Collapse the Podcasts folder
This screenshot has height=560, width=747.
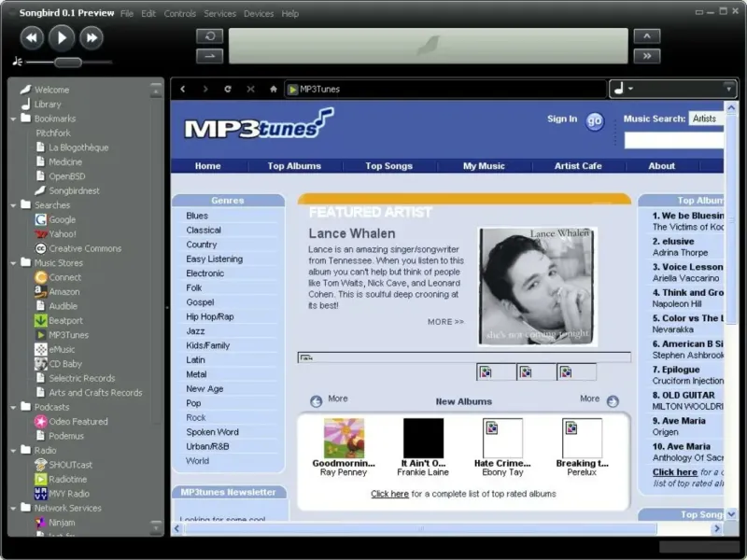point(13,408)
